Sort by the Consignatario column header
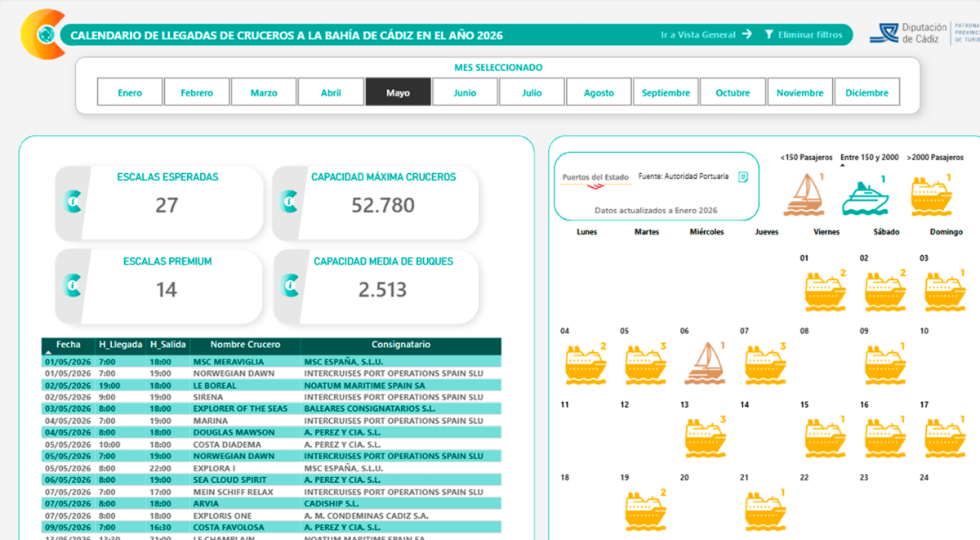 (x=401, y=345)
